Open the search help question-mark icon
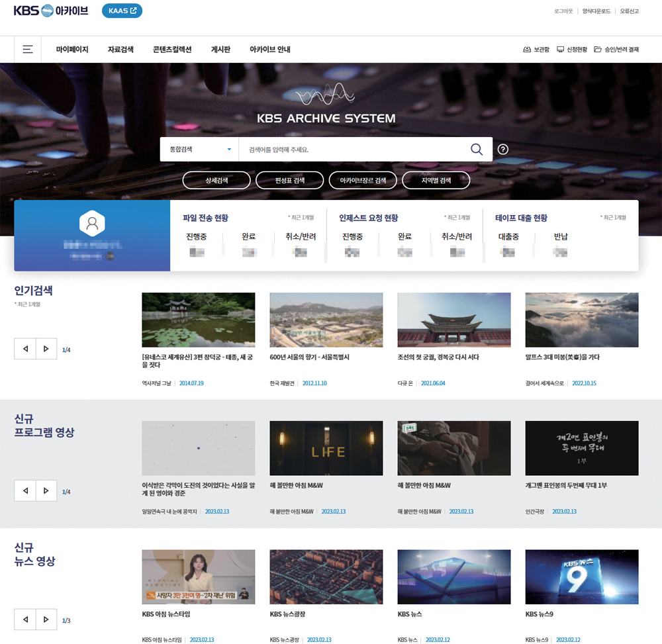This screenshot has width=662, height=644. [x=502, y=149]
